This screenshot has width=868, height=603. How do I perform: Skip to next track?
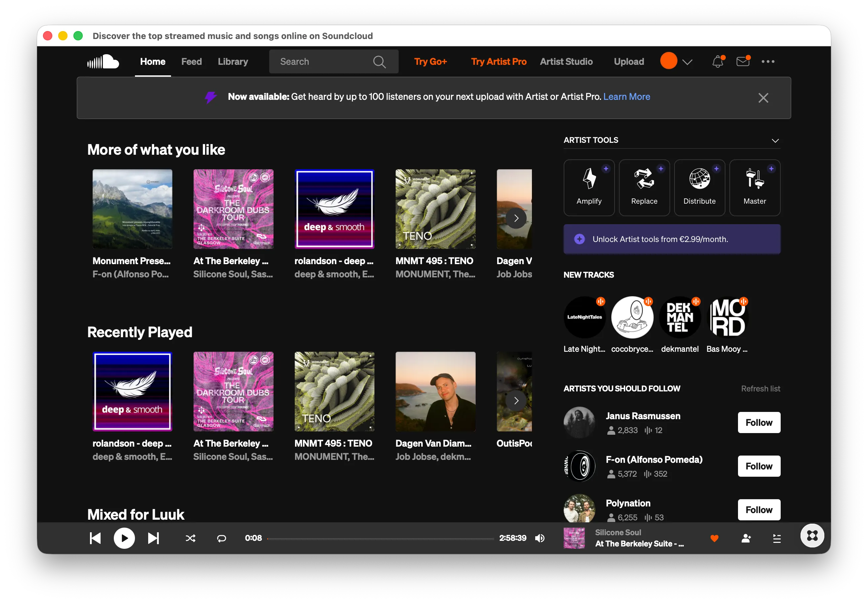(x=153, y=538)
